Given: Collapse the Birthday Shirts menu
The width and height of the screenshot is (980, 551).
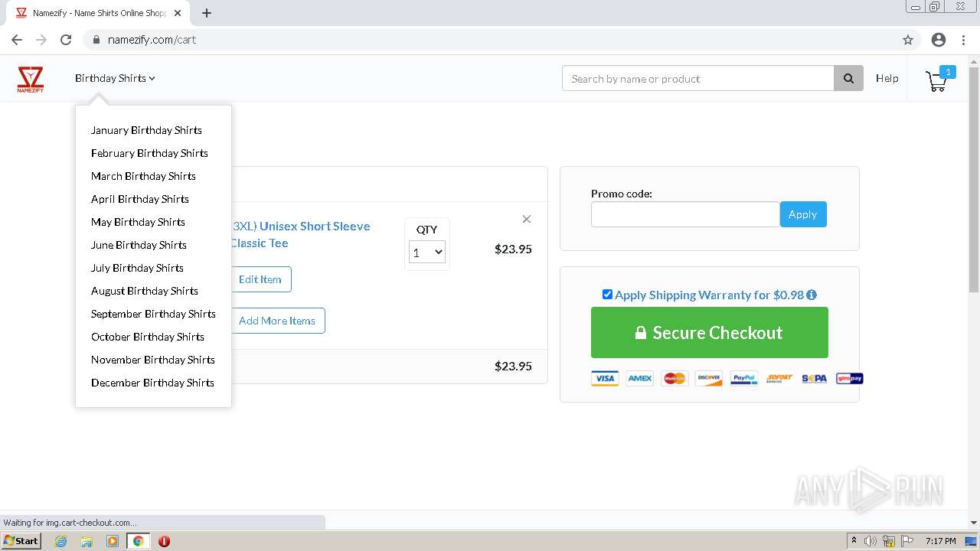Looking at the screenshot, I should pyautogui.click(x=115, y=78).
